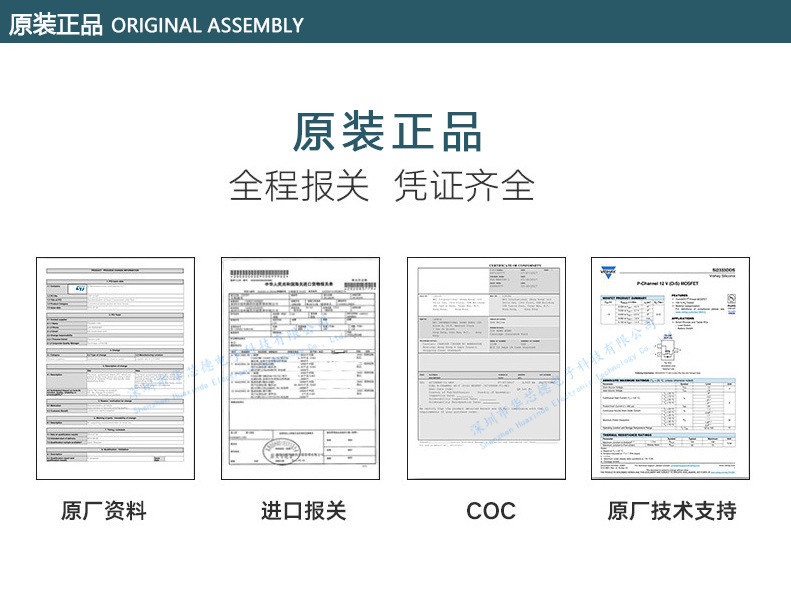
Task: Click the MOSFET pinout diagram on datasheet
Action: click(667, 351)
